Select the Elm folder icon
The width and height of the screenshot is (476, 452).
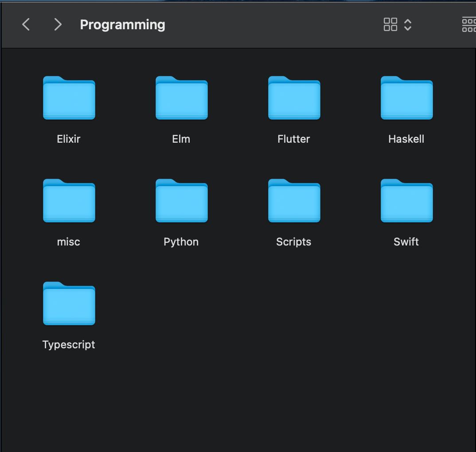tap(182, 98)
